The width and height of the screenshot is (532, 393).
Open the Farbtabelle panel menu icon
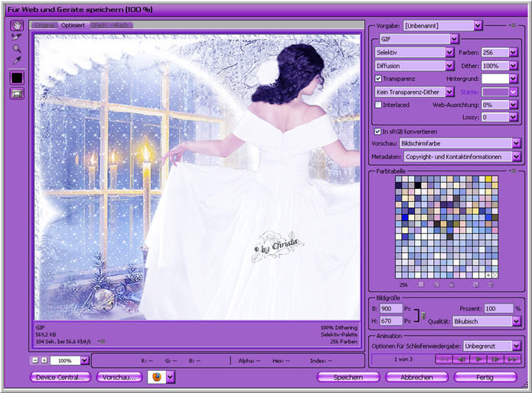(513, 171)
